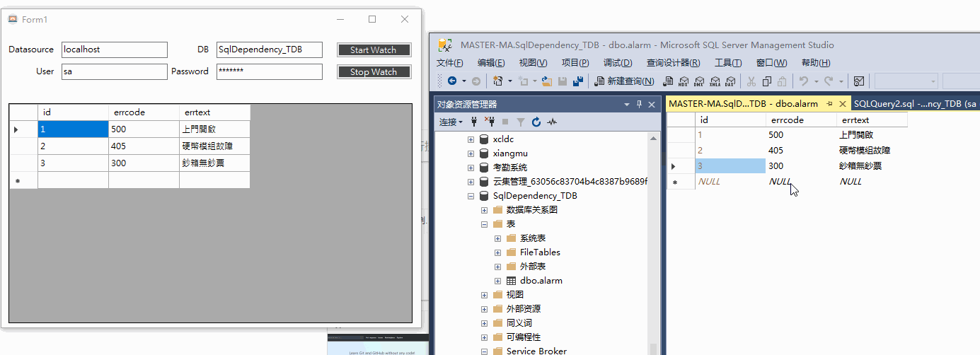Click the 新建查询(N) button
980x355 pixels.
pos(624,81)
